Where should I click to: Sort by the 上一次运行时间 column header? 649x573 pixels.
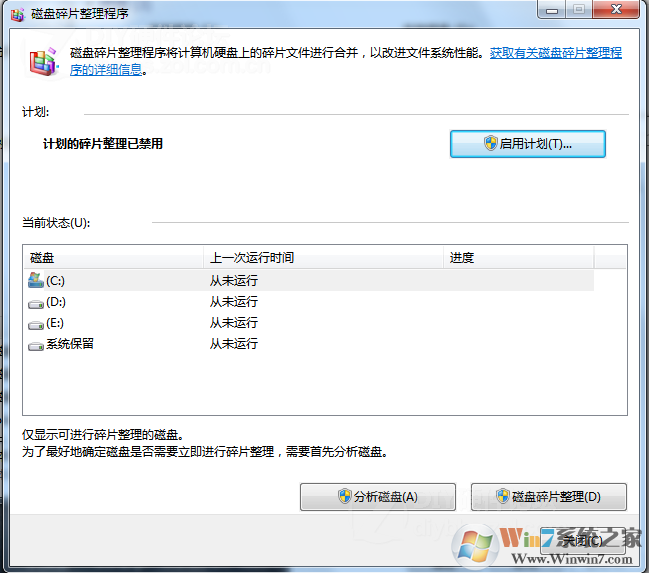point(323,258)
